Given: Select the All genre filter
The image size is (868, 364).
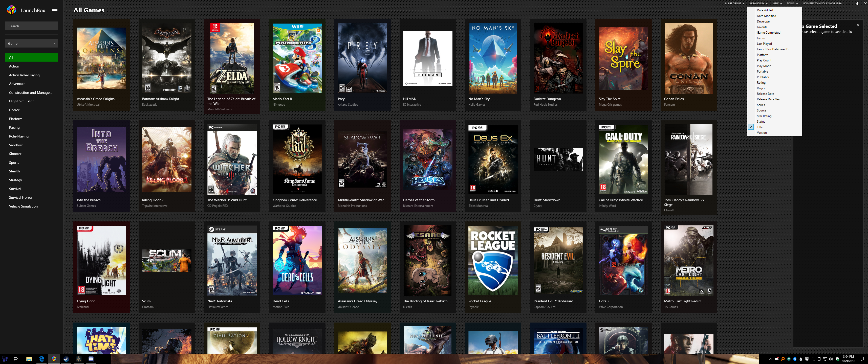Looking at the screenshot, I should (x=31, y=57).
